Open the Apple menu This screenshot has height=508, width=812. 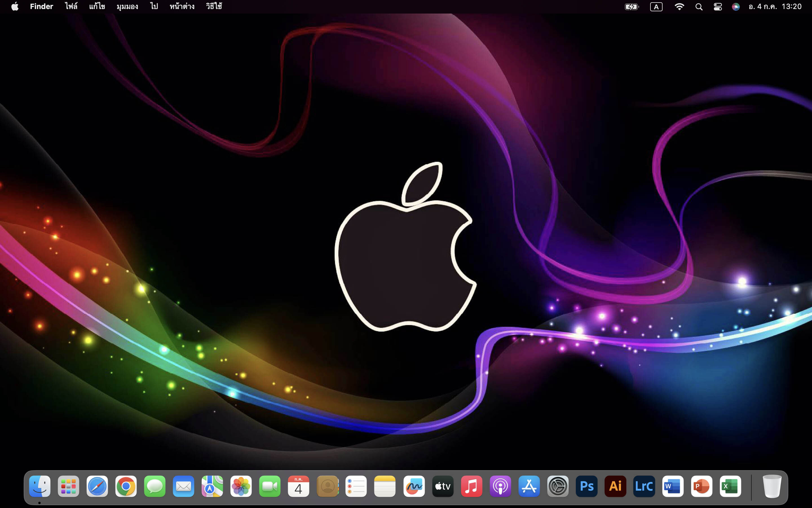tap(15, 6)
